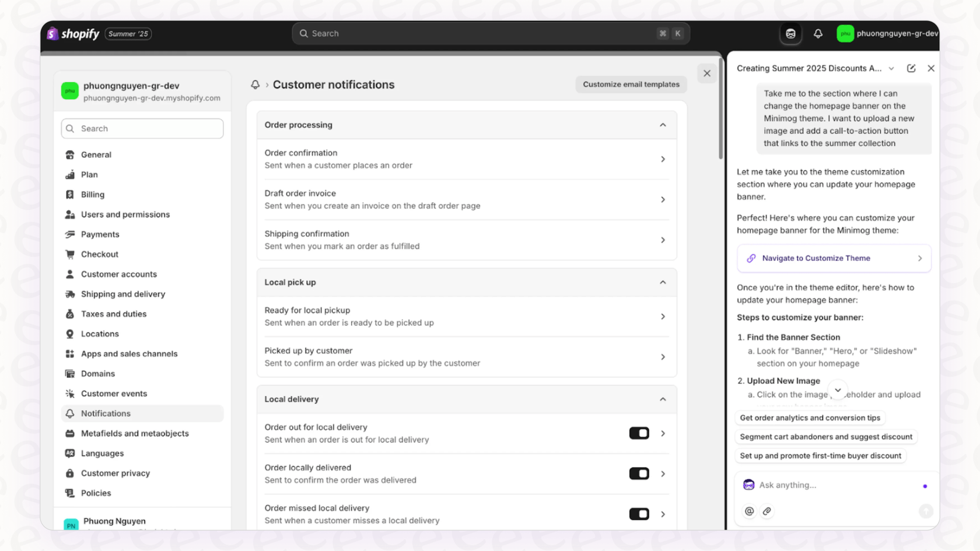980x551 pixels.
Task: Open notifications via the bell icon
Action: (x=818, y=33)
